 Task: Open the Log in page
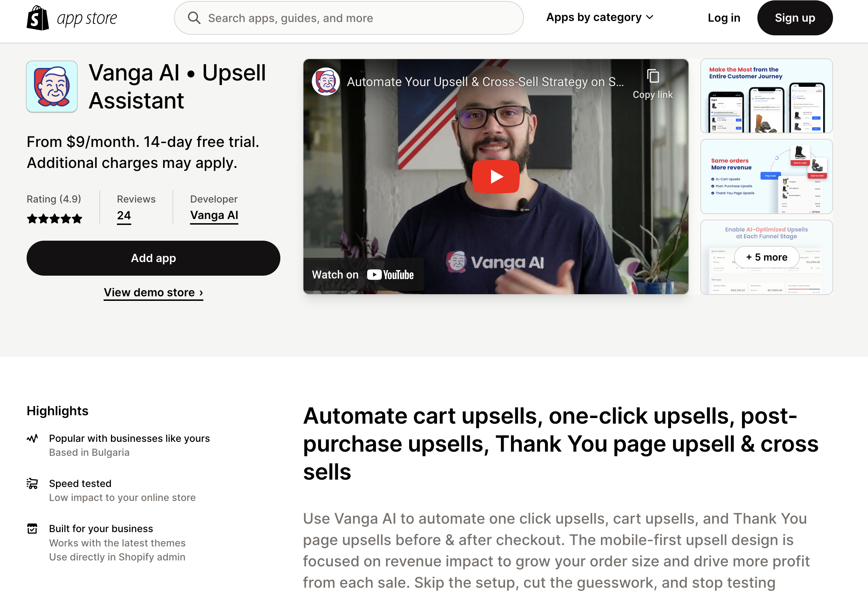[x=724, y=18]
